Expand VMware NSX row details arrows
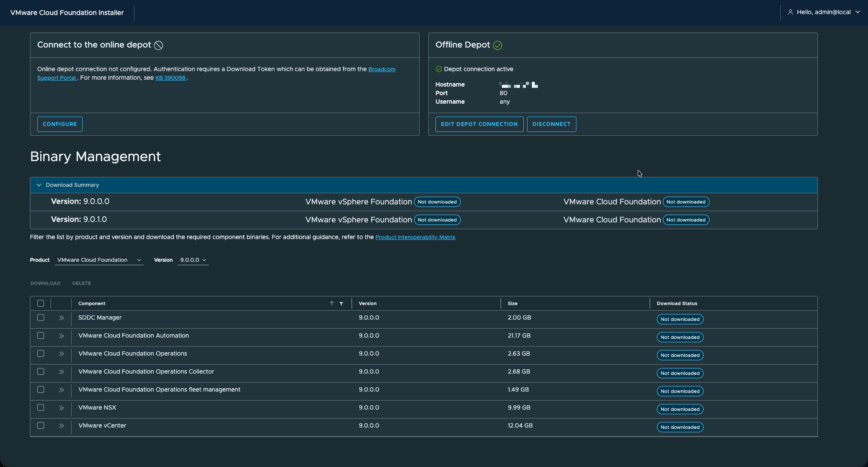 coord(61,408)
